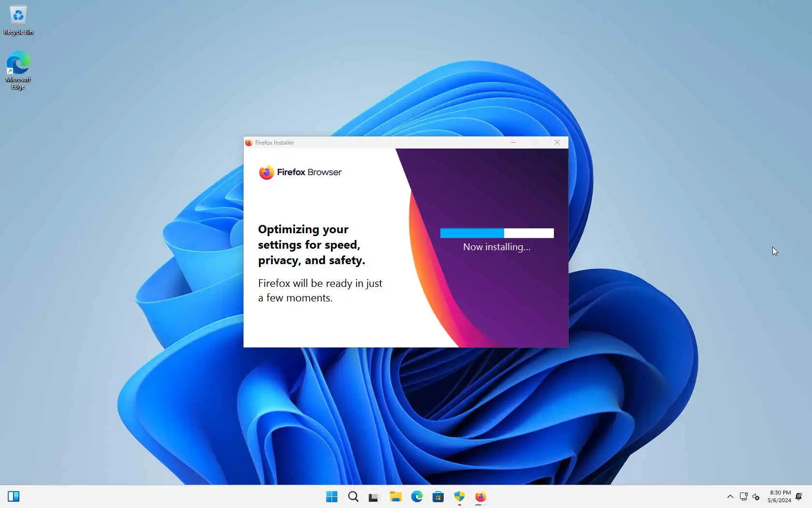Select the Recycle Bin desktop icon
812x508 pixels.
click(x=18, y=21)
